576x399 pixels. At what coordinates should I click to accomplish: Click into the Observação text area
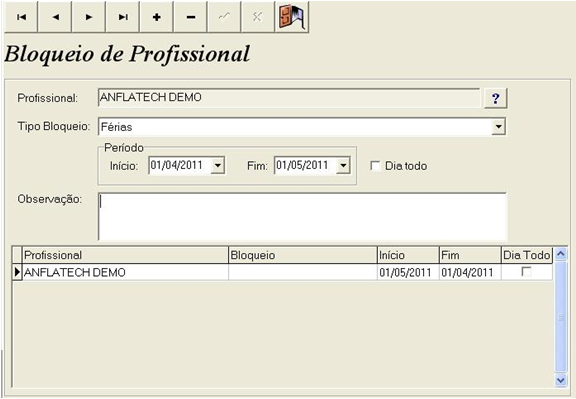303,216
